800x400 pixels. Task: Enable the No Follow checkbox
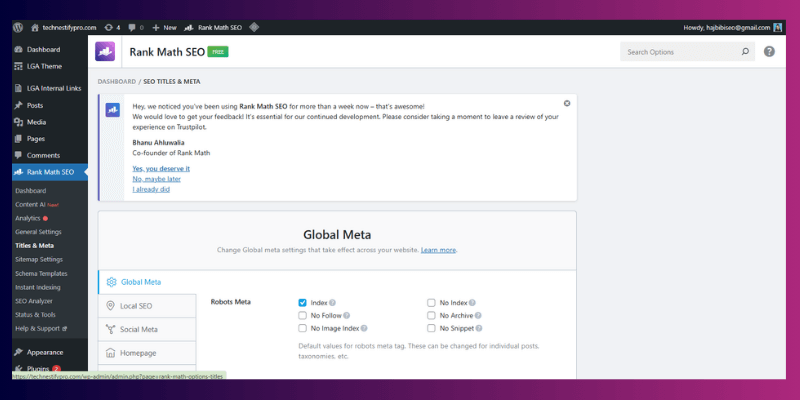(303, 315)
